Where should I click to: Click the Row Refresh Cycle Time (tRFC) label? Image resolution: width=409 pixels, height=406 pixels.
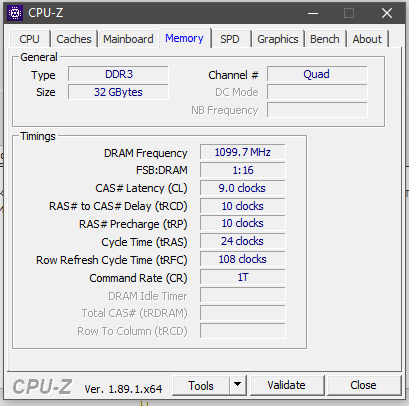point(112,260)
